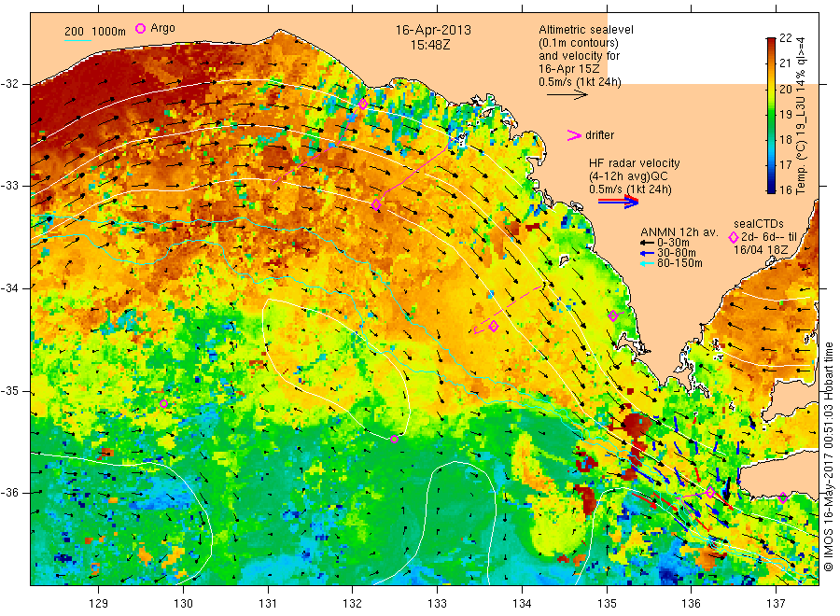Viewport: 840px width, 616px height.
Task: Click the cyan 80-150m ANMN arrow symbol
Action: pyautogui.click(x=647, y=263)
